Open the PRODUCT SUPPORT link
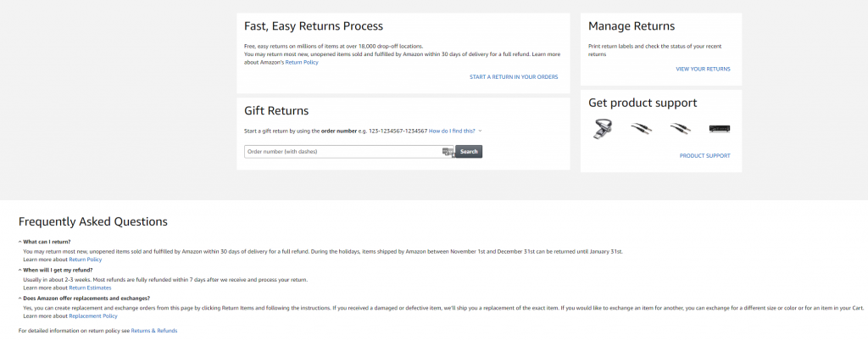This screenshot has height=341, width=868. coord(704,156)
